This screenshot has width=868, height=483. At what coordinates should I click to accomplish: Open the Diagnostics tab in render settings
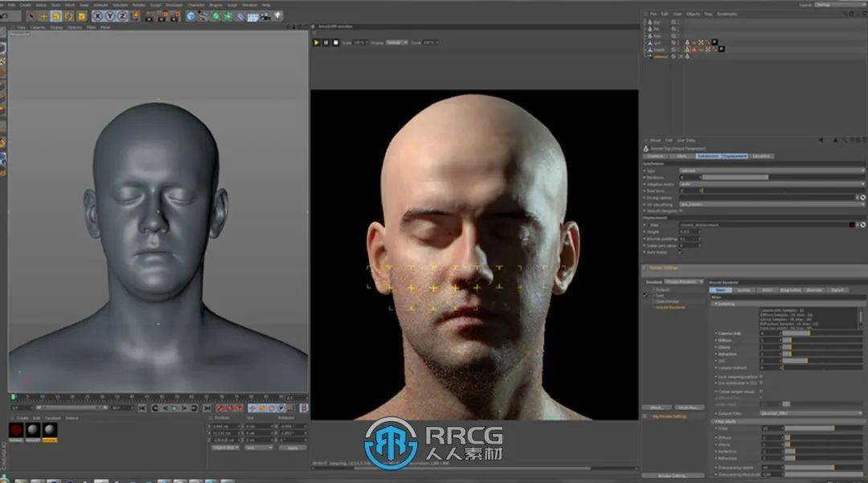(790, 289)
